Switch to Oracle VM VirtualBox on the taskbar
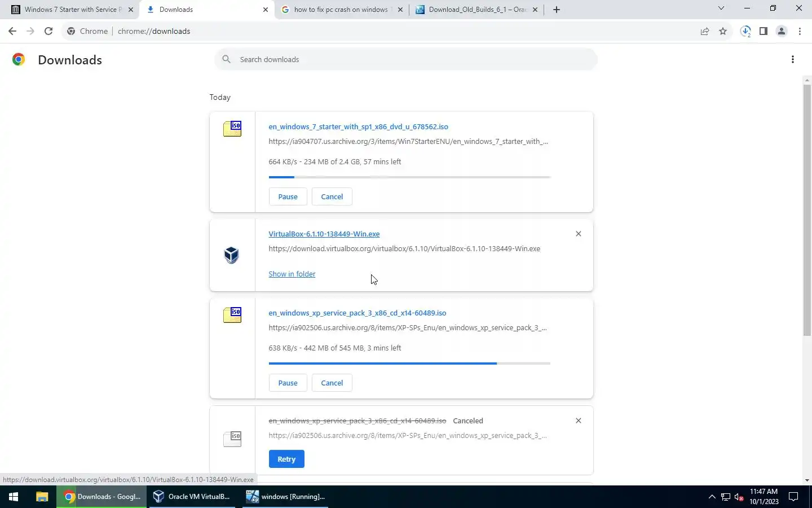Viewport: 812px width, 508px height. point(192,497)
